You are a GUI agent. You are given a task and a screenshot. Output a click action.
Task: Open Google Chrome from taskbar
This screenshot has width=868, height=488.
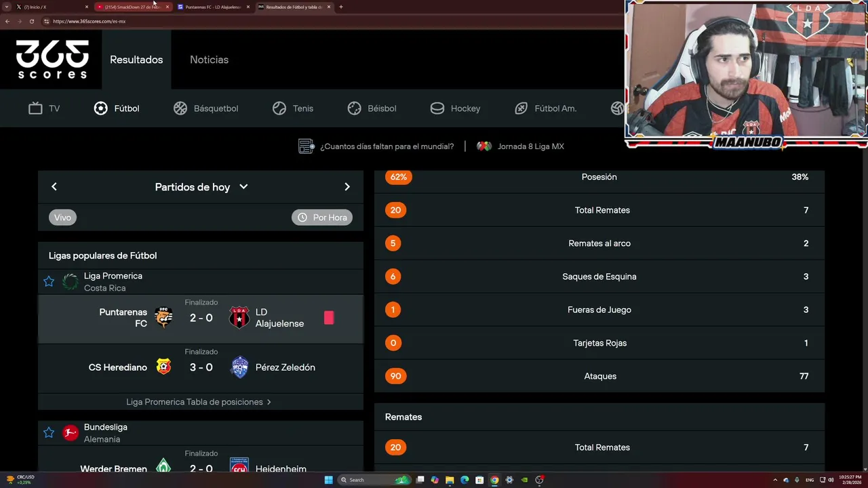[494, 480]
